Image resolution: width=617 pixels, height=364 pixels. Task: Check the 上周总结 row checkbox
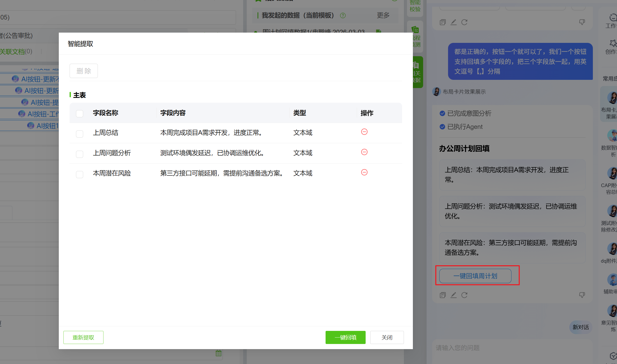coord(80,134)
